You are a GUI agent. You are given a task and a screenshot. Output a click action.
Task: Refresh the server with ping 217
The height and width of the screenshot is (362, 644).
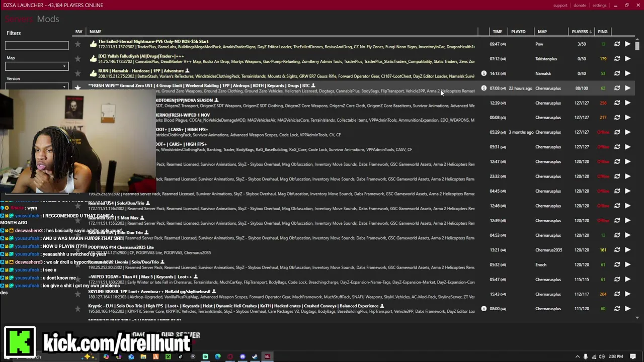[617, 117]
